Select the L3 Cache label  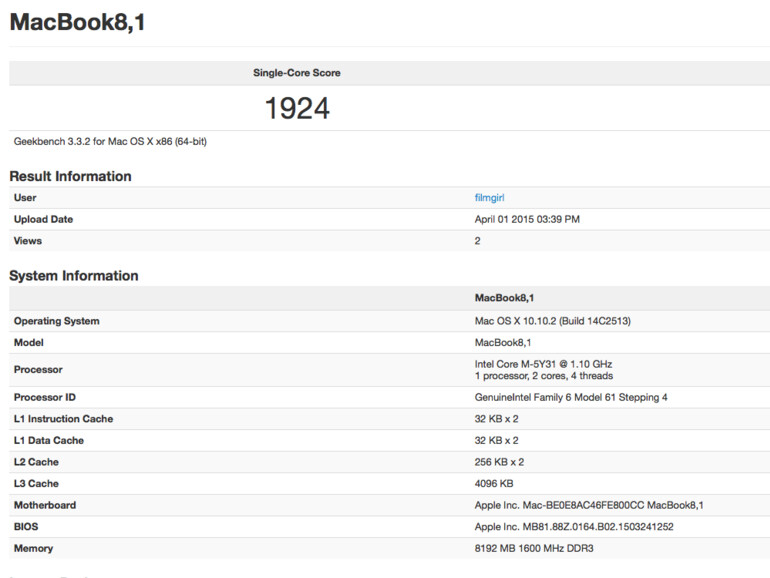pos(36,484)
